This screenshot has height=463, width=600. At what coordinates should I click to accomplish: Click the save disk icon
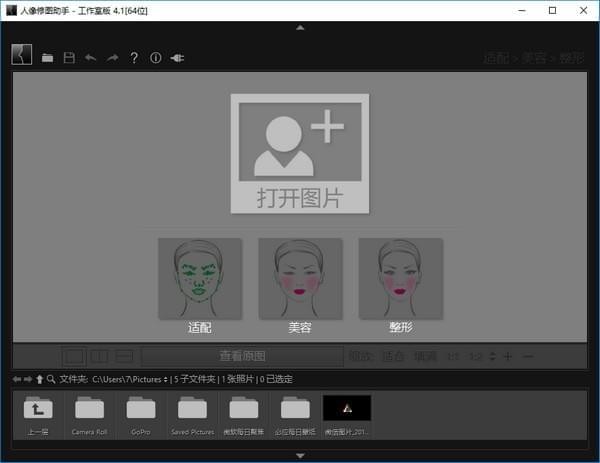tap(69, 58)
